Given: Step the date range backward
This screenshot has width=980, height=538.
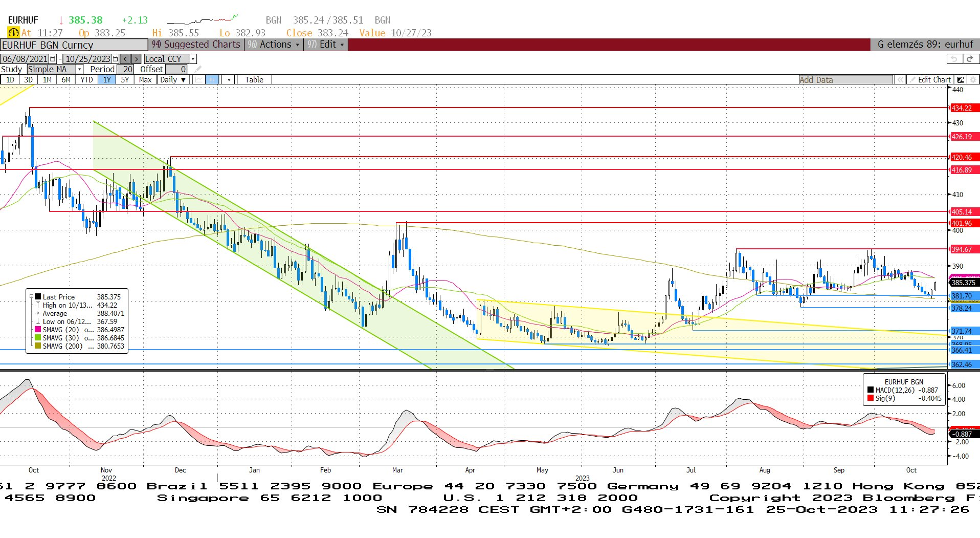Looking at the screenshot, I should pyautogui.click(x=125, y=59).
